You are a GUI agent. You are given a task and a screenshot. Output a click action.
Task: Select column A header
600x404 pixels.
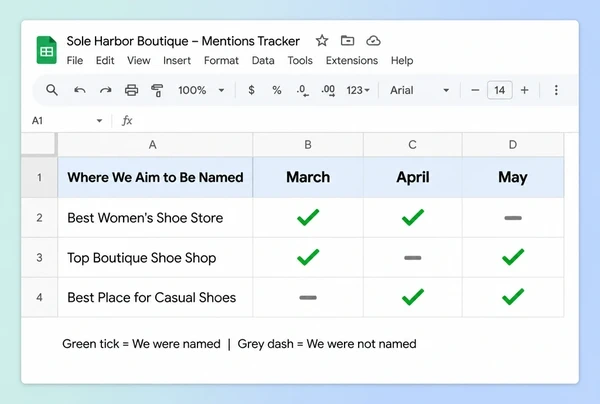coord(155,145)
